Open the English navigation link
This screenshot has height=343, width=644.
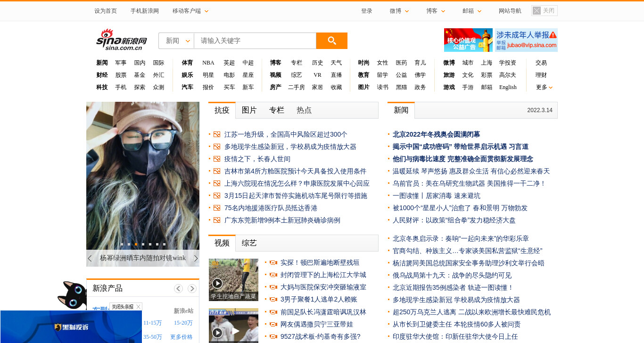click(508, 87)
